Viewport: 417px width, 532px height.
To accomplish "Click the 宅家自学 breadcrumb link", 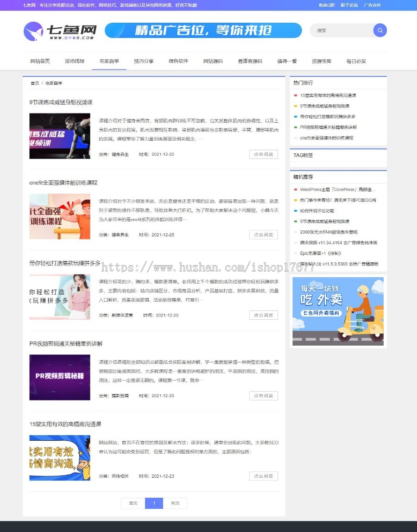I will click(54, 83).
